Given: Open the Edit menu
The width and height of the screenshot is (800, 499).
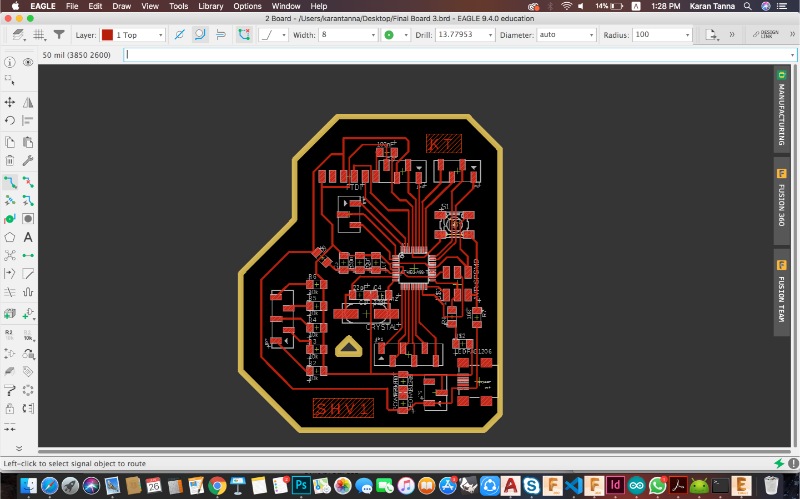Looking at the screenshot, I should click(95, 6).
